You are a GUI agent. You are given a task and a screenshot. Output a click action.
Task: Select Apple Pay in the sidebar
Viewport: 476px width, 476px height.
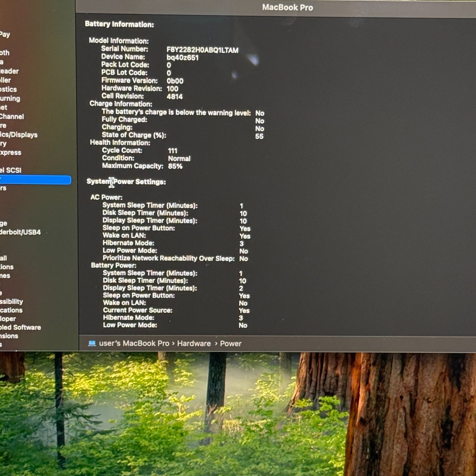pos(5,35)
